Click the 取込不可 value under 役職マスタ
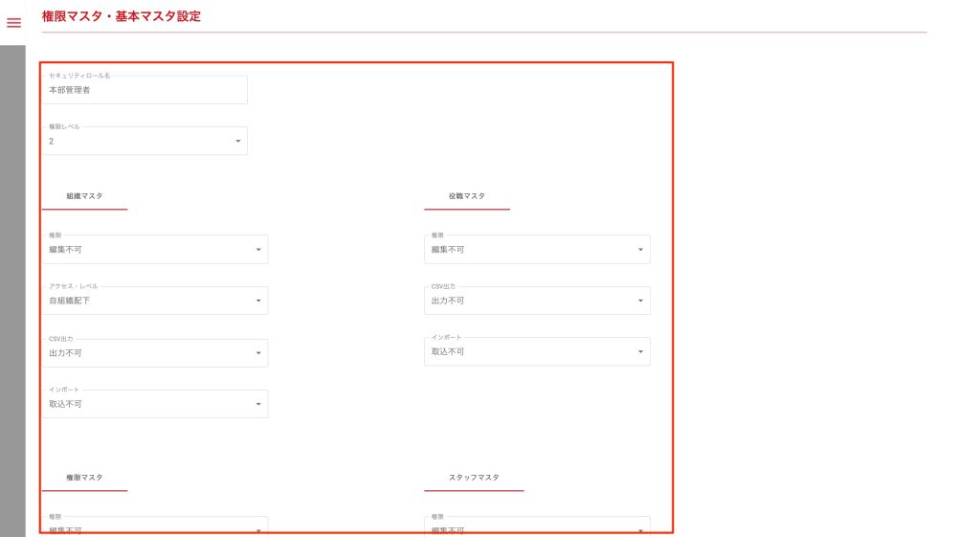Screen dimensions: 980x537 click(449, 352)
